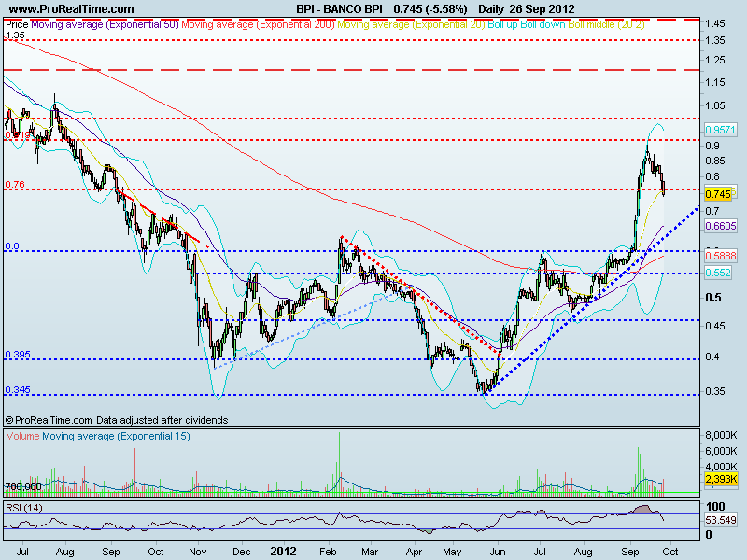Screen dimensions: 747x560
Task: Select the Boll middle (20 2) legend label
Action: click(606, 24)
